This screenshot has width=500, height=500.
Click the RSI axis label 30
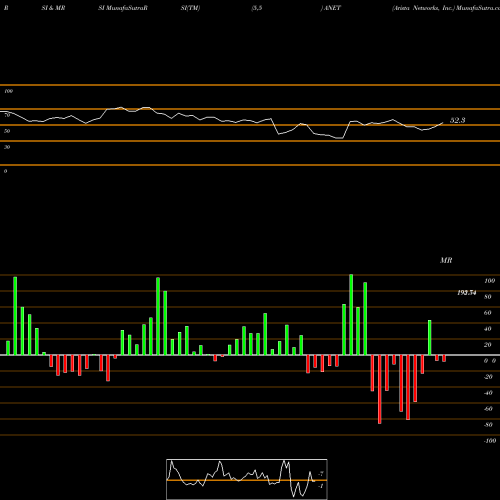pos(7,147)
